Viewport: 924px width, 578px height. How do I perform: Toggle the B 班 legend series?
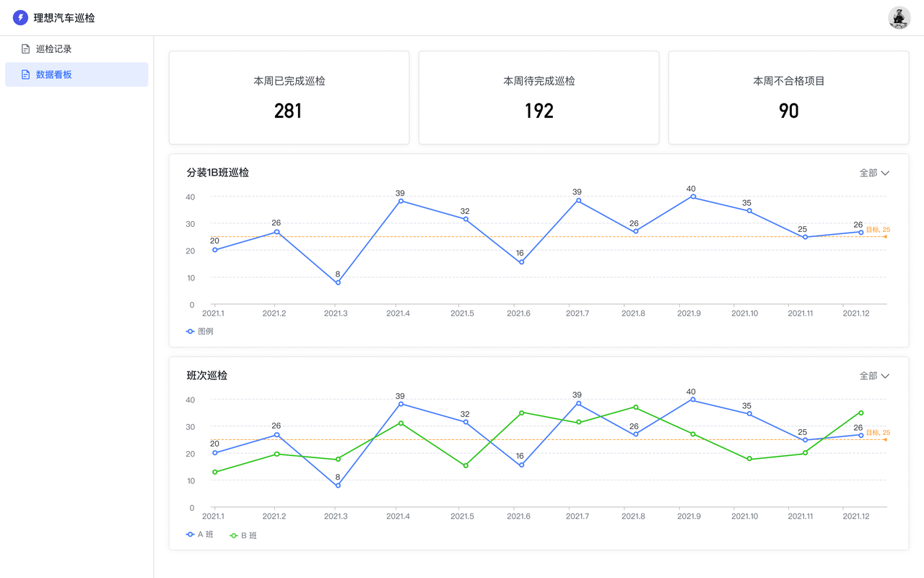(x=243, y=536)
